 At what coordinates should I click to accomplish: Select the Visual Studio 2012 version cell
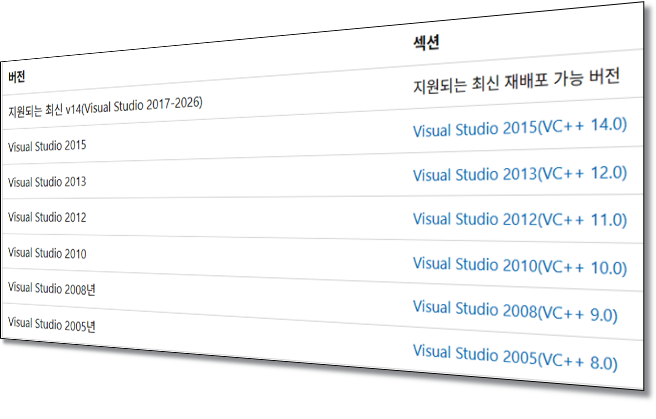47,217
